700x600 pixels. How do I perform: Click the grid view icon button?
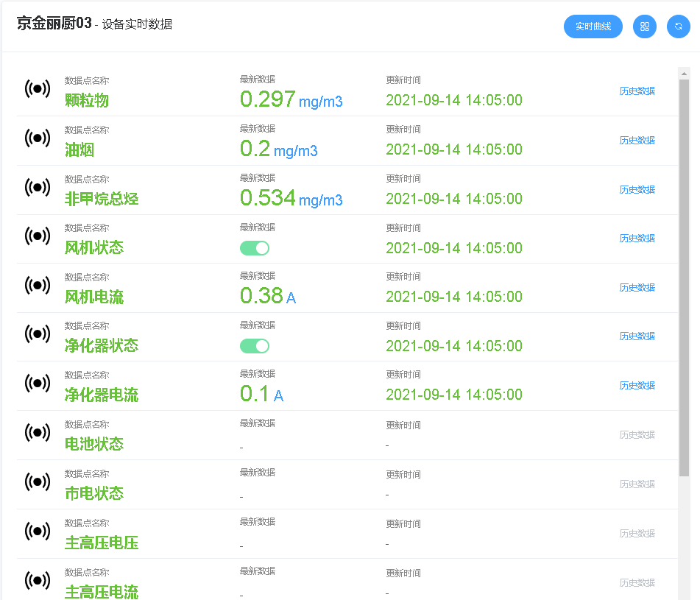point(644,27)
